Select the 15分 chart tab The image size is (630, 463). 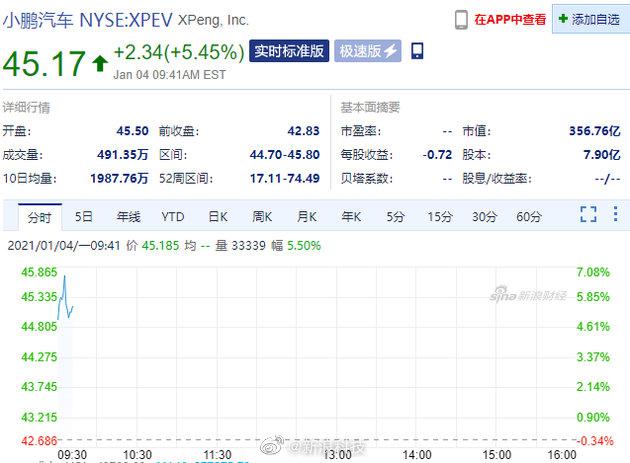[x=440, y=217]
